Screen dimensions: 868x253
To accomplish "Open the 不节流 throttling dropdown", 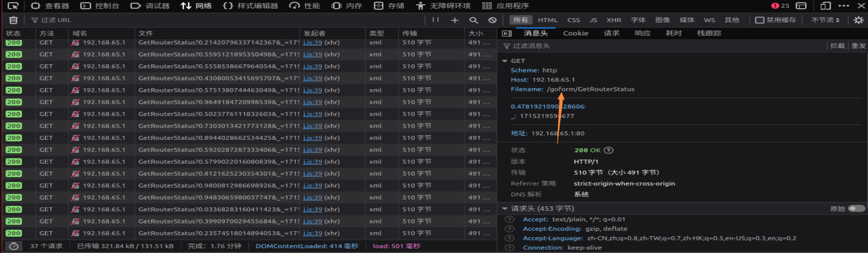I will (825, 20).
